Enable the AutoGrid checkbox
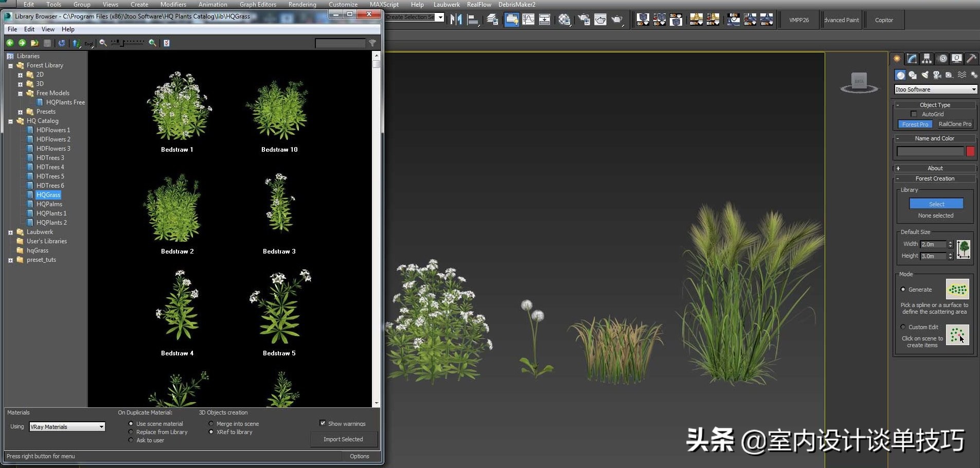The image size is (980, 468). (914, 114)
